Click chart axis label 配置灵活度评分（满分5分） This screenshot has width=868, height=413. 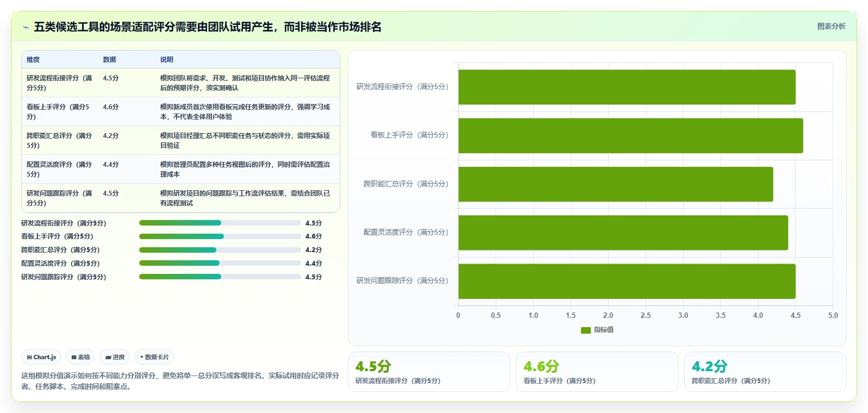(406, 232)
